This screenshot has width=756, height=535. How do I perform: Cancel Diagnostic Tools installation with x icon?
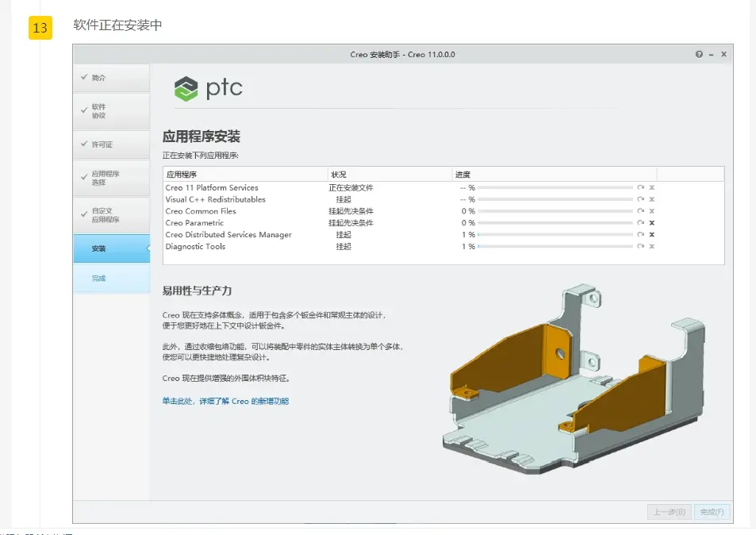tap(651, 246)
